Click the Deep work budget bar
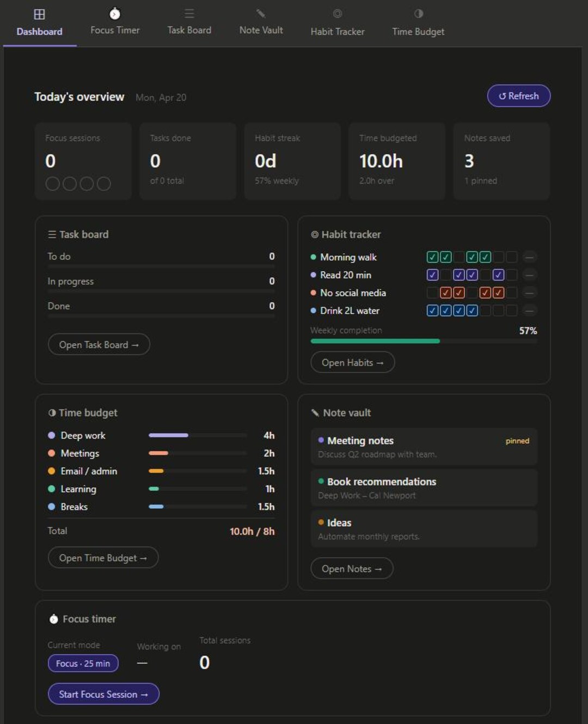This screenshot has height=724, width=588. pyautogui.click(x=198, y=435)
